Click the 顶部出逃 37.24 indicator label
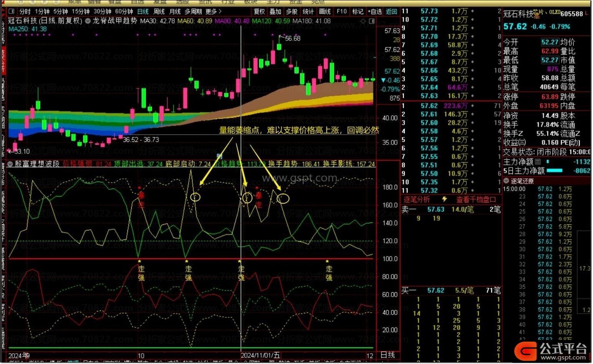Image resolution: width=593 pixels, height=364 pixels. point(138,164)
